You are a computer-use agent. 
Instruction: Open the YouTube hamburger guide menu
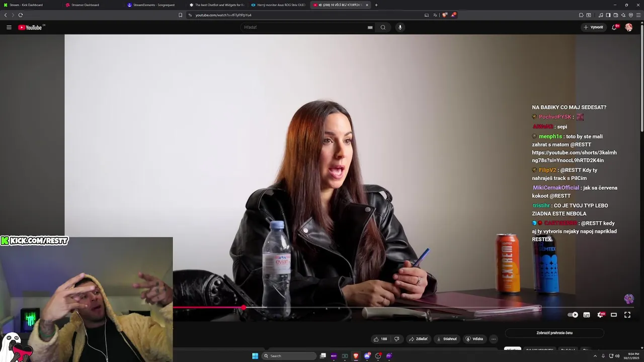click(9, 27)
